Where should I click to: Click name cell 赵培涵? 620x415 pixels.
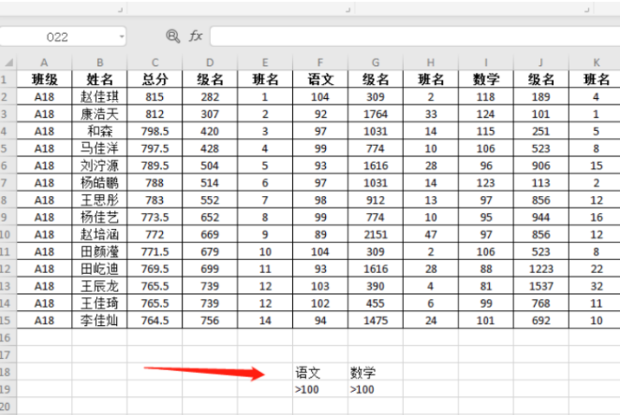point(100,234)
